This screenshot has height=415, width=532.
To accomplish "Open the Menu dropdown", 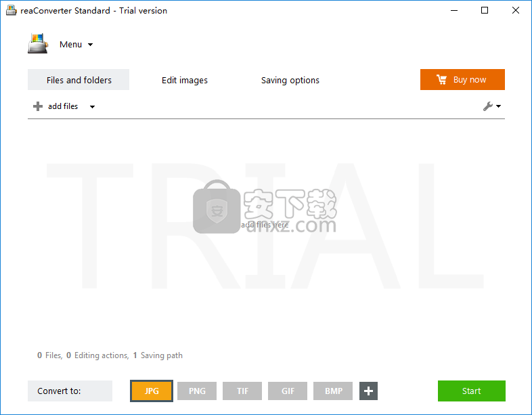I will pyautogui.click(x=76, y=45).
